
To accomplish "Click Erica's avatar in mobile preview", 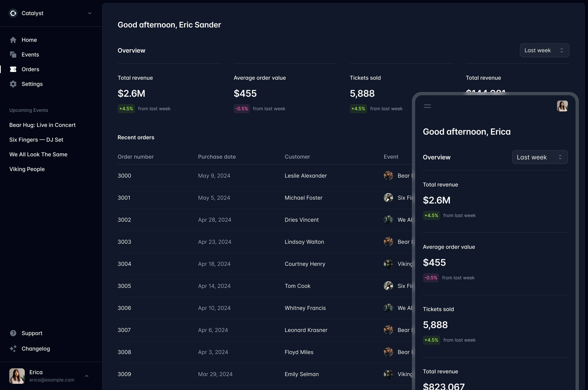I will (562, 106).
